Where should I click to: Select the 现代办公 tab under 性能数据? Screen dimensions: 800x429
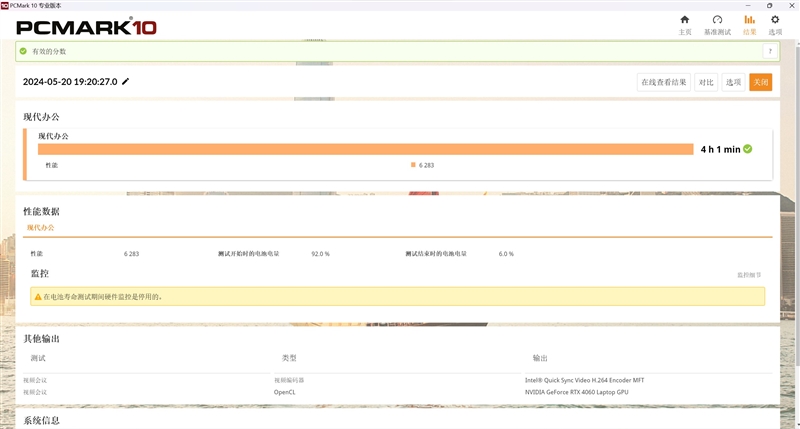40,228
